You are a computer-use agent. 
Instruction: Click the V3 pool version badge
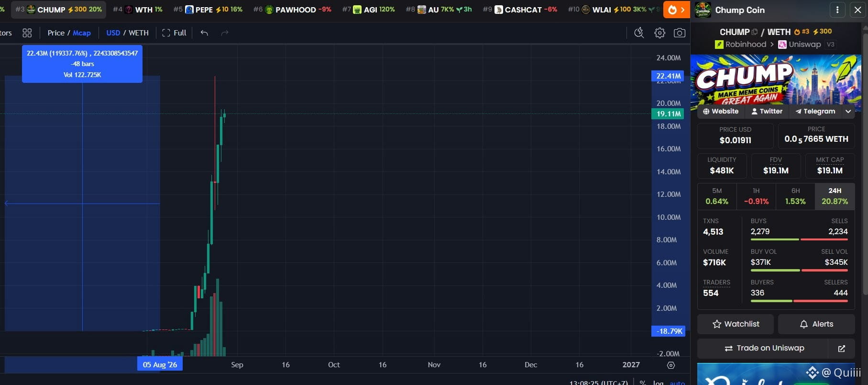click(x=831, y=45)
